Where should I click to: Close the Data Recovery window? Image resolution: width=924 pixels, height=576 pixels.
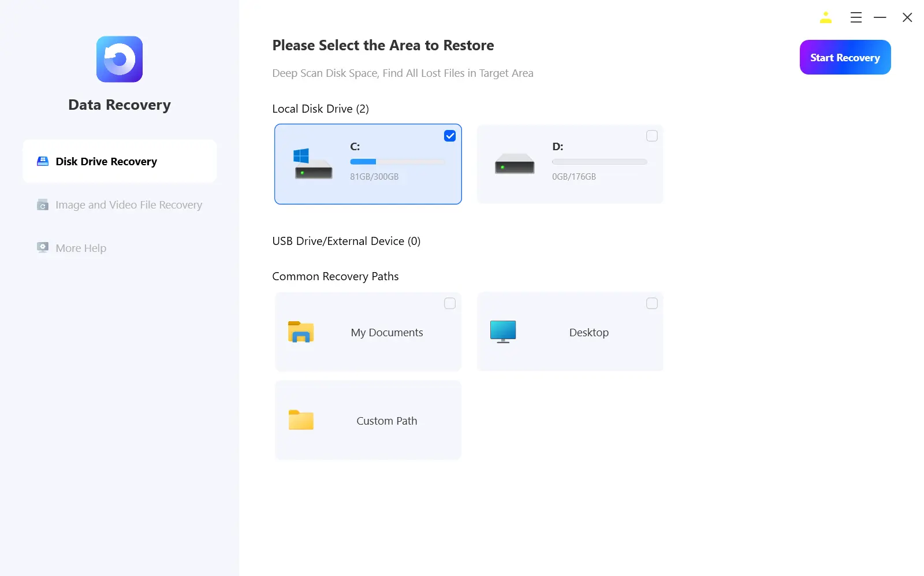coord(907,18)
